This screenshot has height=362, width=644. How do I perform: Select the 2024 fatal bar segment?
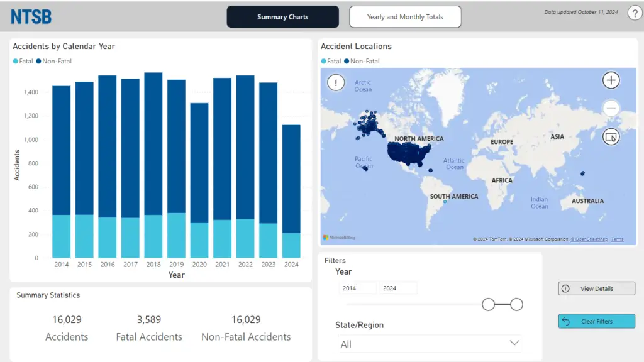[291, 246]
